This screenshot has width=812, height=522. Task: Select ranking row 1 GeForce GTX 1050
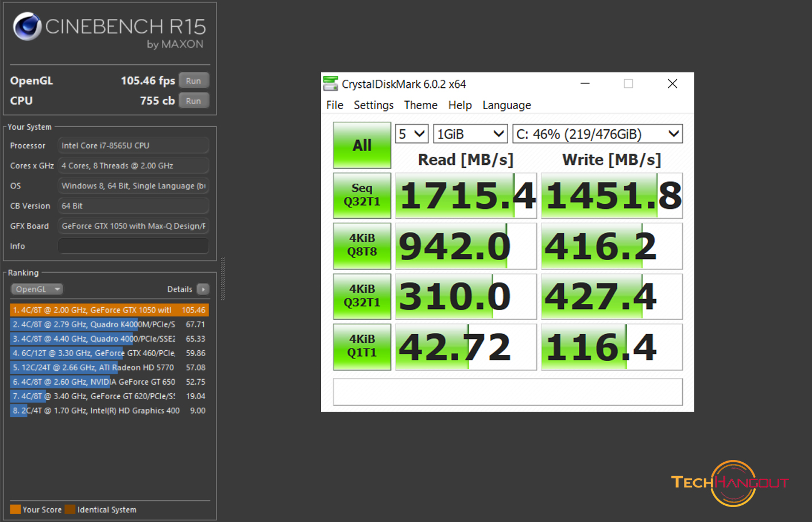[109, 310]
